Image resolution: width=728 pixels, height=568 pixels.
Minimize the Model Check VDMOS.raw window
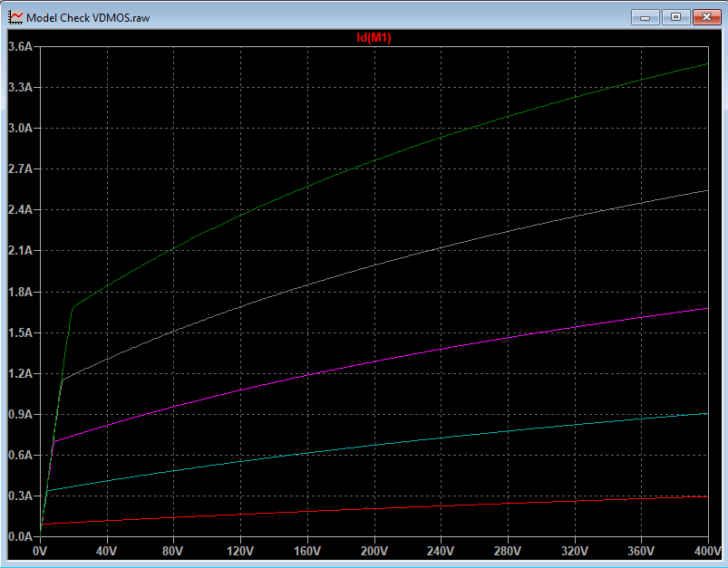point(645,17)
